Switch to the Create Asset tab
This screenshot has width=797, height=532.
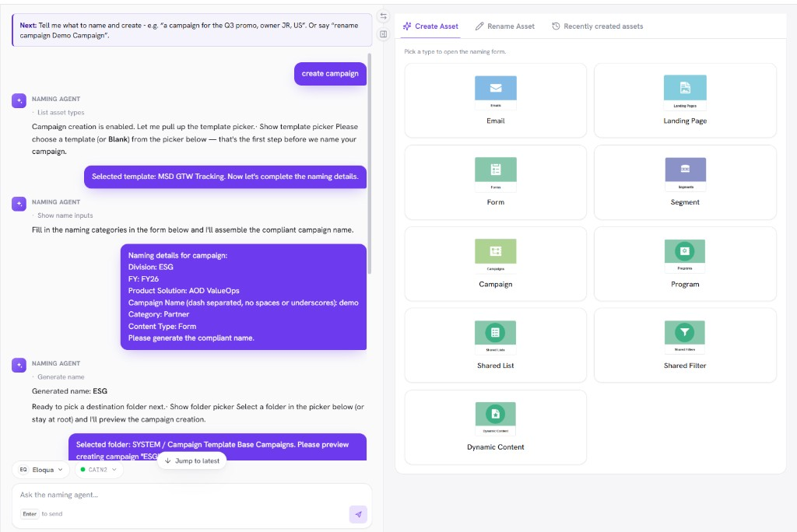point(430,26)
